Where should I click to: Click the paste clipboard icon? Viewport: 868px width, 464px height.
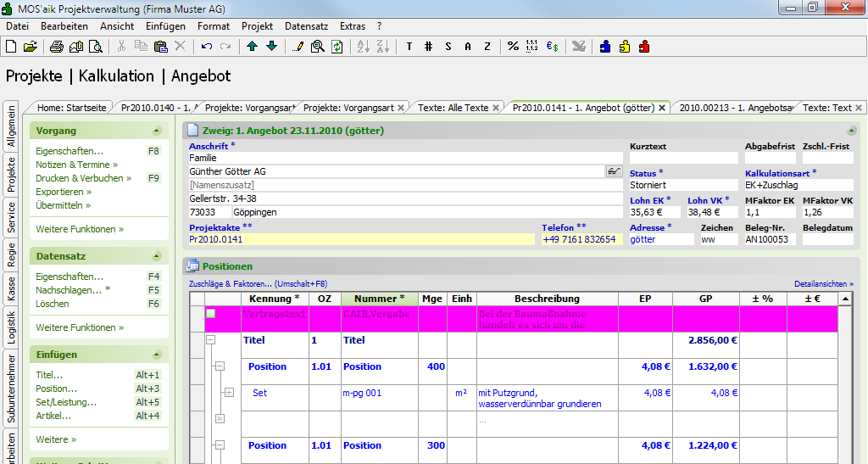(160, 47)
